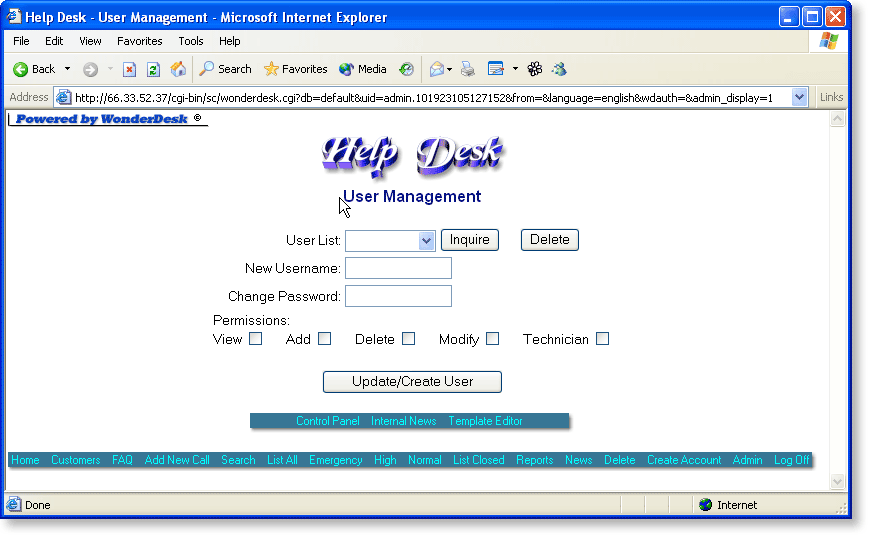Enable the Delete permission checkbox
This screenshot has height=539, width=872.
(x=409, y=339)
